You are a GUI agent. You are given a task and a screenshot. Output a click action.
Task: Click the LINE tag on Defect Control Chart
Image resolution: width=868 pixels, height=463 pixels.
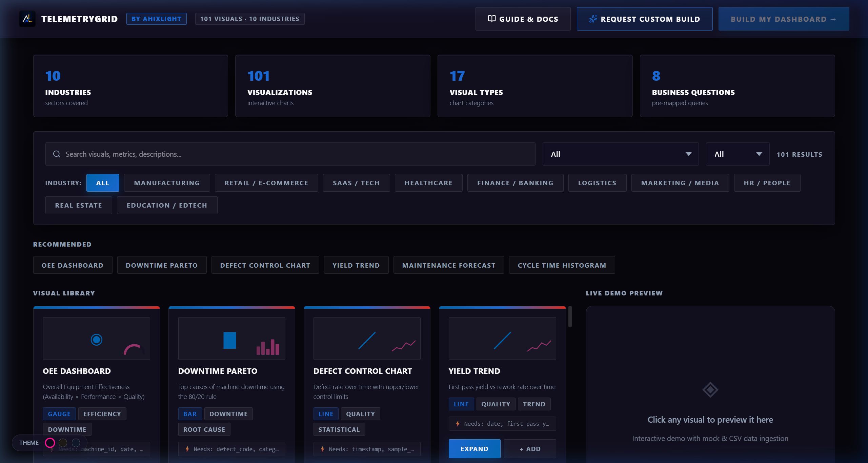(326, 414)
